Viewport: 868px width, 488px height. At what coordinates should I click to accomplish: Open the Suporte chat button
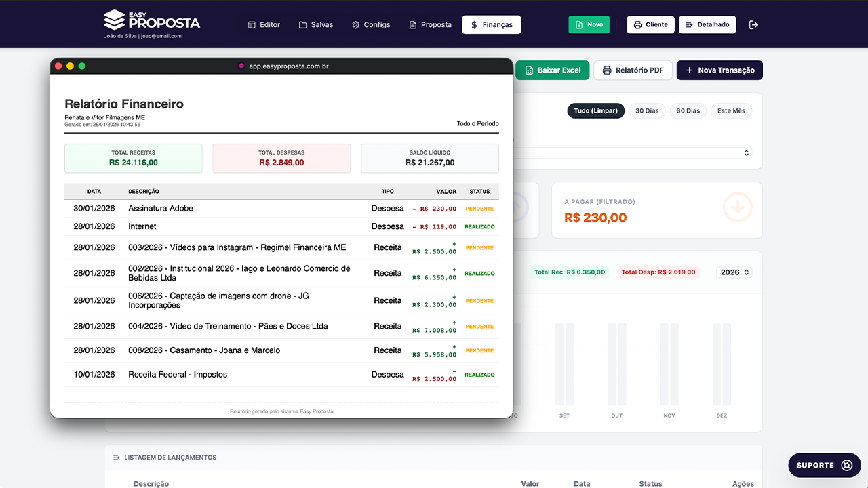tap(824, 465)
